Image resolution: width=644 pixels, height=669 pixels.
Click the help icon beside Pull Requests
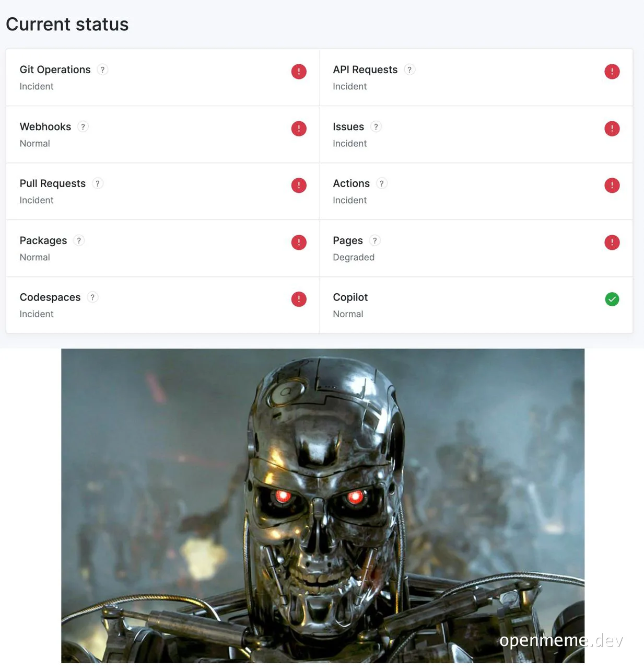(98, 183)
